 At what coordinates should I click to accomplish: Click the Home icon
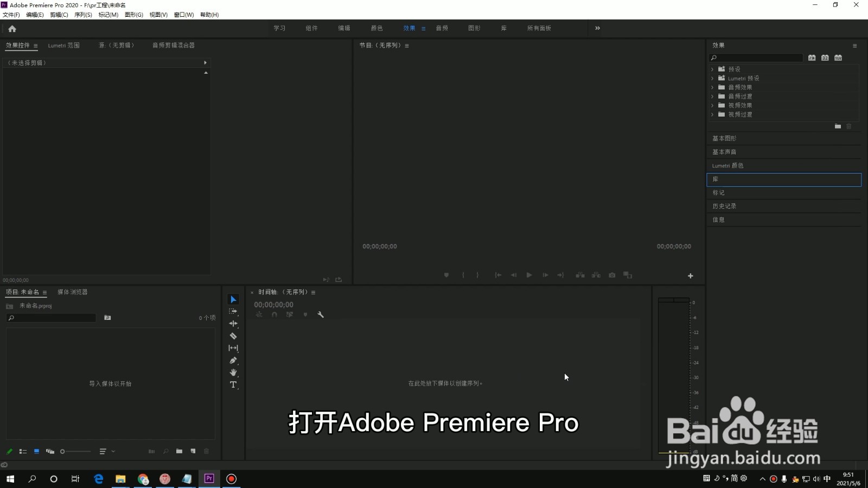click(x=12, y=29)
